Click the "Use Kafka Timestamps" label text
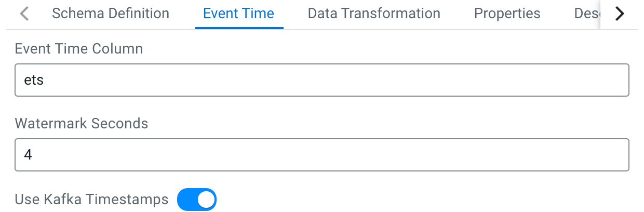The height and width of the screenshot is (212, 644). 91,200
